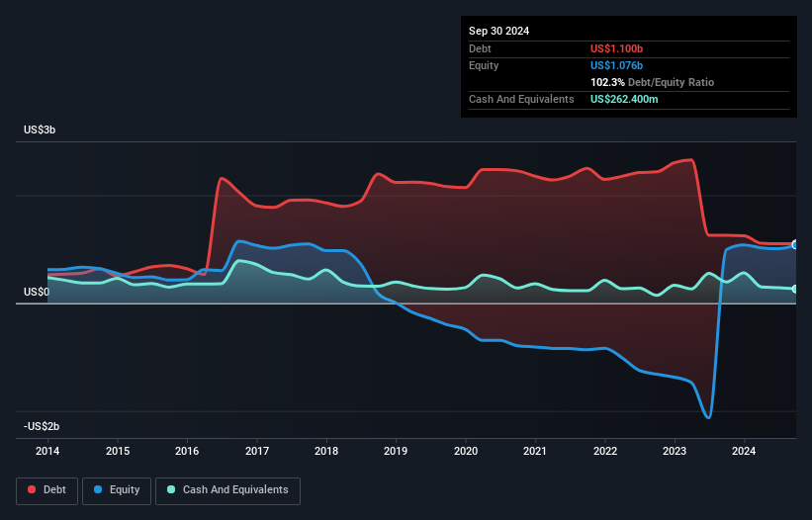Click the US$1.100b debt value
Image resolution: width=812 pixels, height=520 pixels.
coord(616,48)
